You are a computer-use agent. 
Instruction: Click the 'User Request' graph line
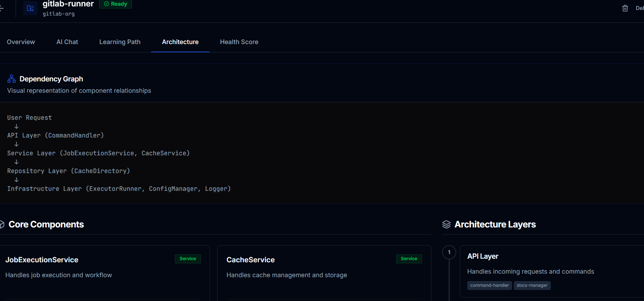tap(30, 118)
